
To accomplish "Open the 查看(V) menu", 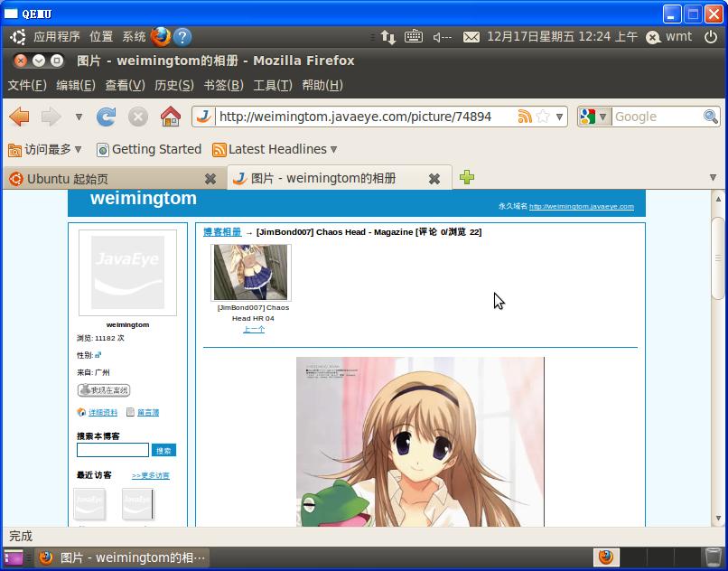I will tap(125, 85).
